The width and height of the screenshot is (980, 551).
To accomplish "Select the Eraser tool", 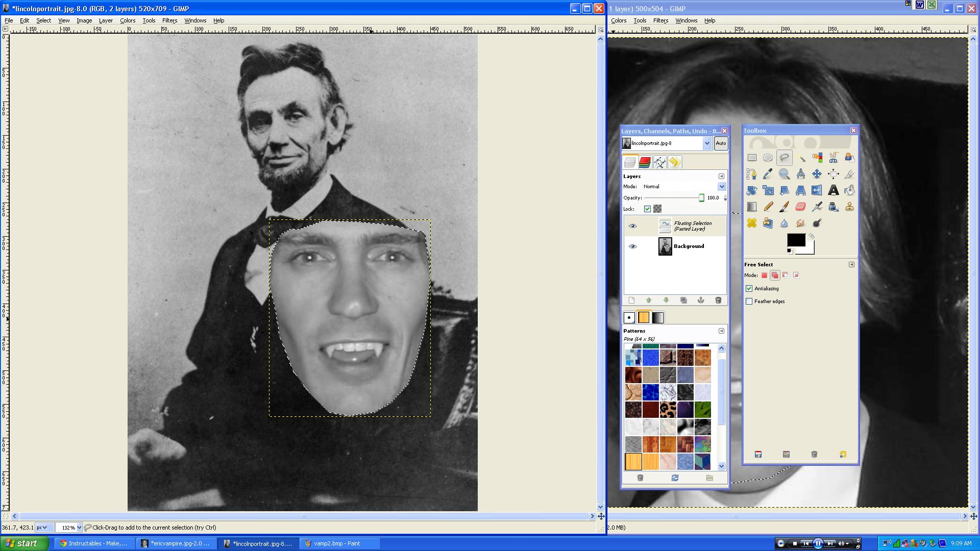I will click(x=801, y=207).
